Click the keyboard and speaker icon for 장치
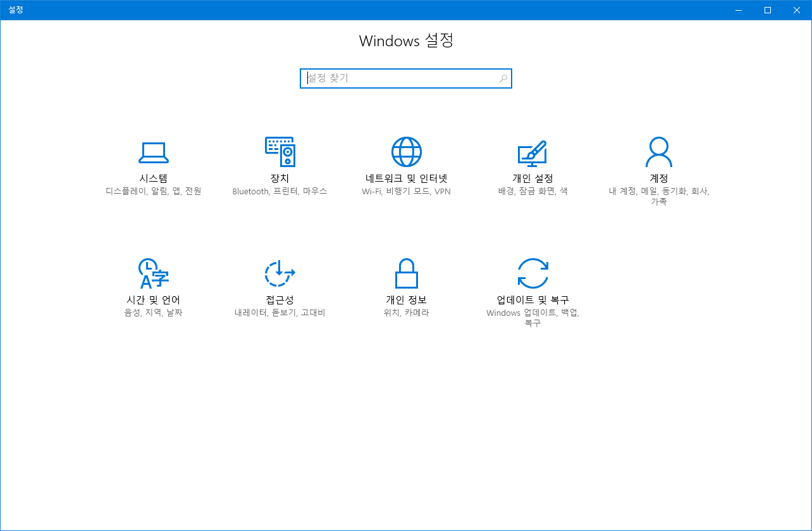Viewport: 812px width, 531px height. click(280, 152)
